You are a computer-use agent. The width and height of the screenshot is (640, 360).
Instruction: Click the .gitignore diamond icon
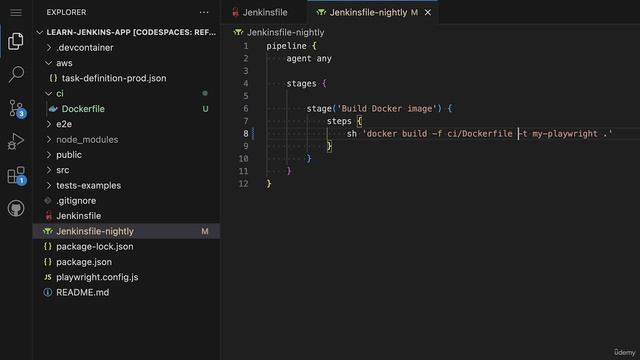(48, 200)
